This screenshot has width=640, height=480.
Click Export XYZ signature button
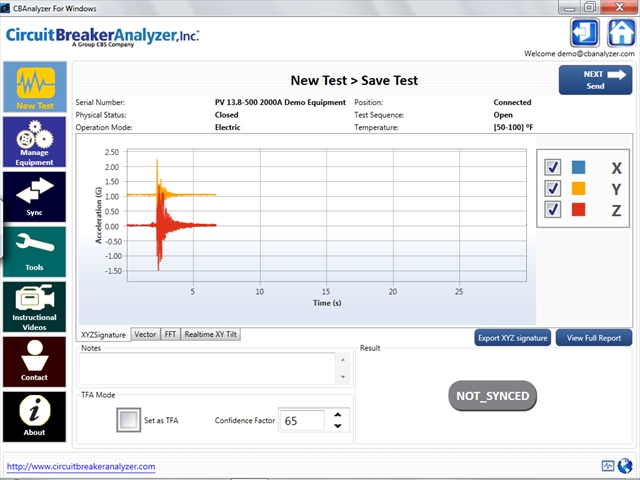pos(513,338)
